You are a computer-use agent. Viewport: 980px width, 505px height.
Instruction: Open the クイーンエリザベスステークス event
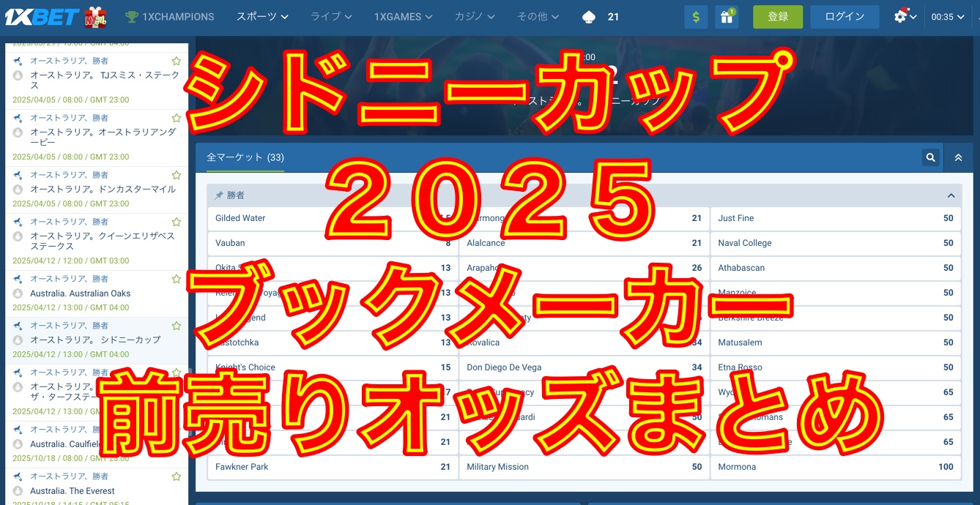pos(103,242)
